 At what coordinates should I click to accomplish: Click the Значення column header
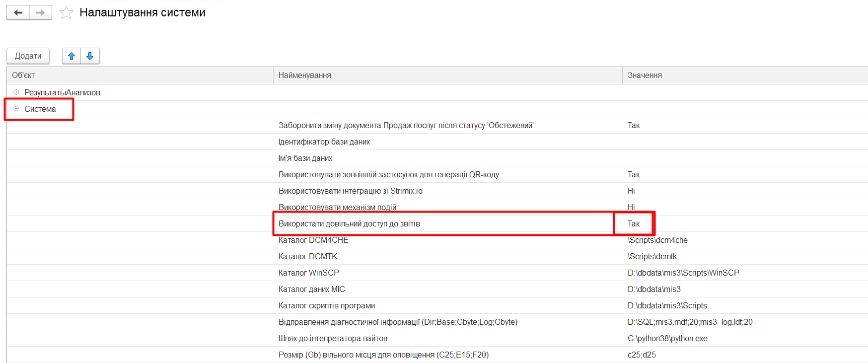(x=645, y=75)
